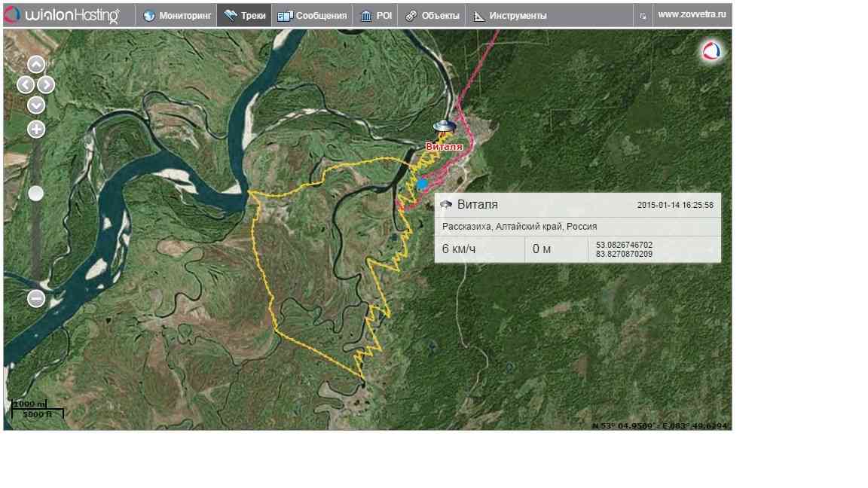Click the Wialon Hosting logo
The height and width of the screenshot is (488, 868).
[x=63, y=15]
